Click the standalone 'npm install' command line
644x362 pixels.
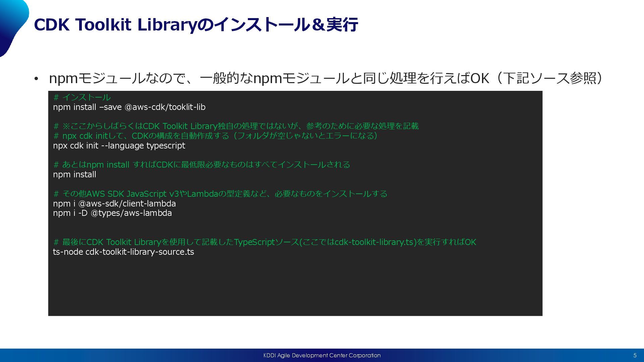click(74, 174)
